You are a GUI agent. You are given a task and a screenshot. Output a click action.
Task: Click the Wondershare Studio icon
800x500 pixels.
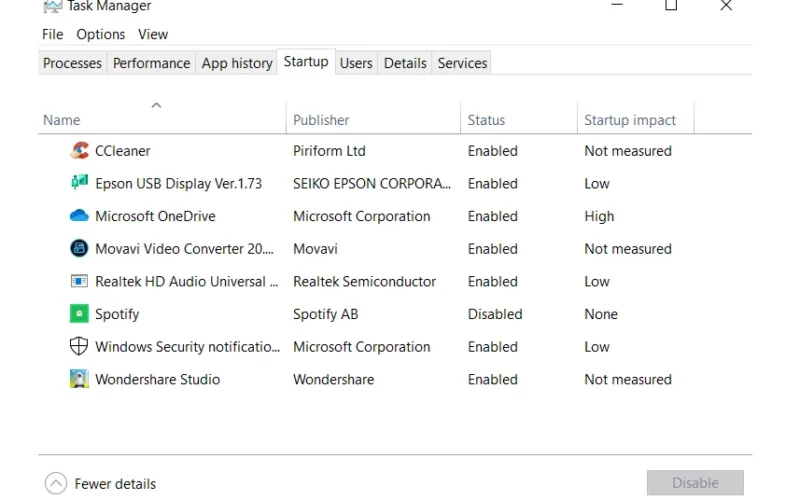coord(79,379)
